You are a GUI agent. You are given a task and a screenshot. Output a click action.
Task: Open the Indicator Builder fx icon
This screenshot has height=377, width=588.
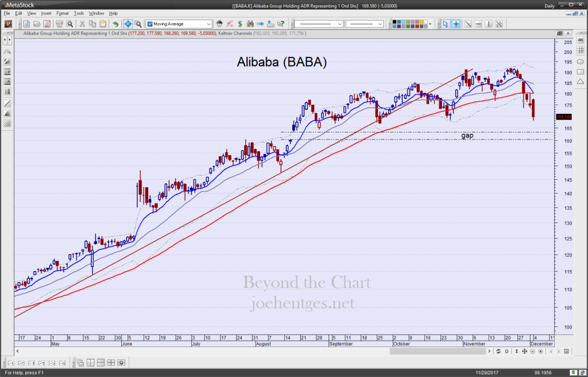pyautogui.click(x=230, y=24)
